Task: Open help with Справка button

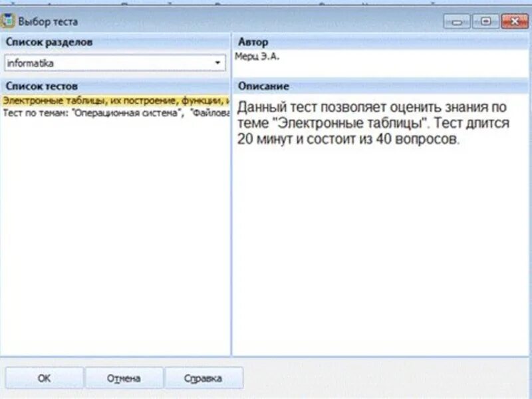Action: [x=203, y=378]
